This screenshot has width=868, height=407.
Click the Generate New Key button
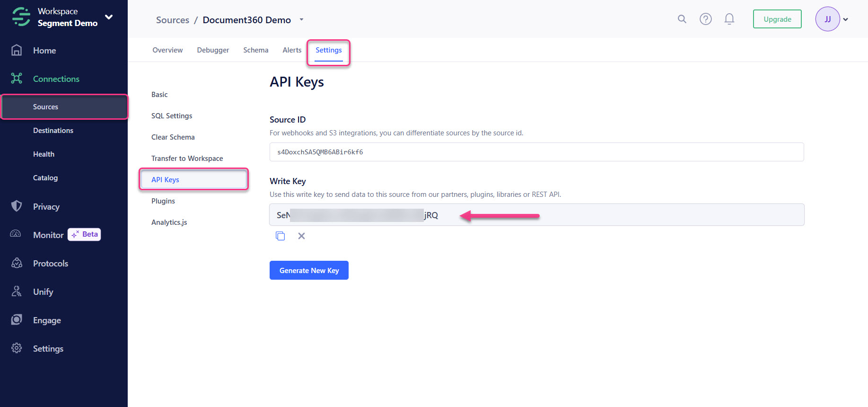[x=309, y=270]
